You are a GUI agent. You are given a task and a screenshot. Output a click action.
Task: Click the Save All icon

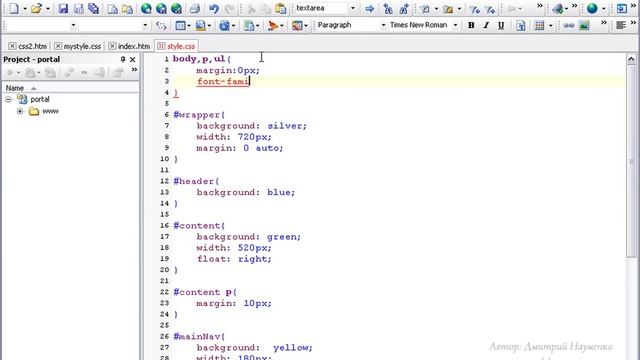click(x=93, y=8)
